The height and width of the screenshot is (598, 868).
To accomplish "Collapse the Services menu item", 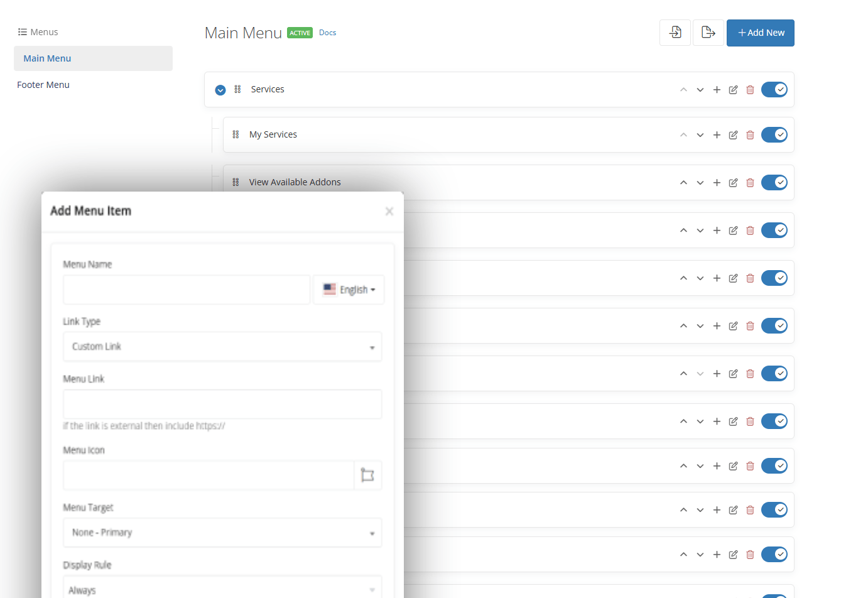I will coord(220,90).
